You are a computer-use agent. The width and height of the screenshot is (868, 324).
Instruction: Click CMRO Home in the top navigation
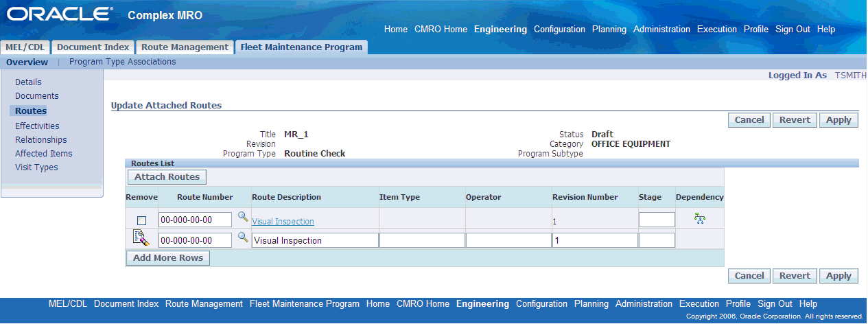tap(441, 30)
